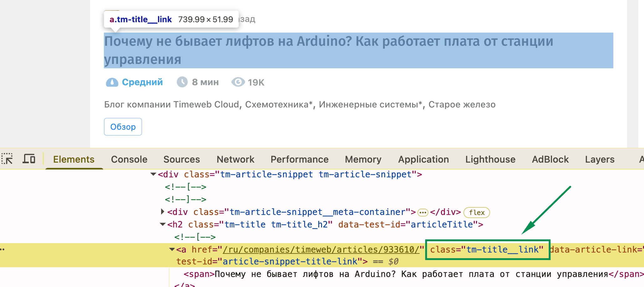Switch to the Lighthouse tab
The image size is (644, 287).
(490, 159)
